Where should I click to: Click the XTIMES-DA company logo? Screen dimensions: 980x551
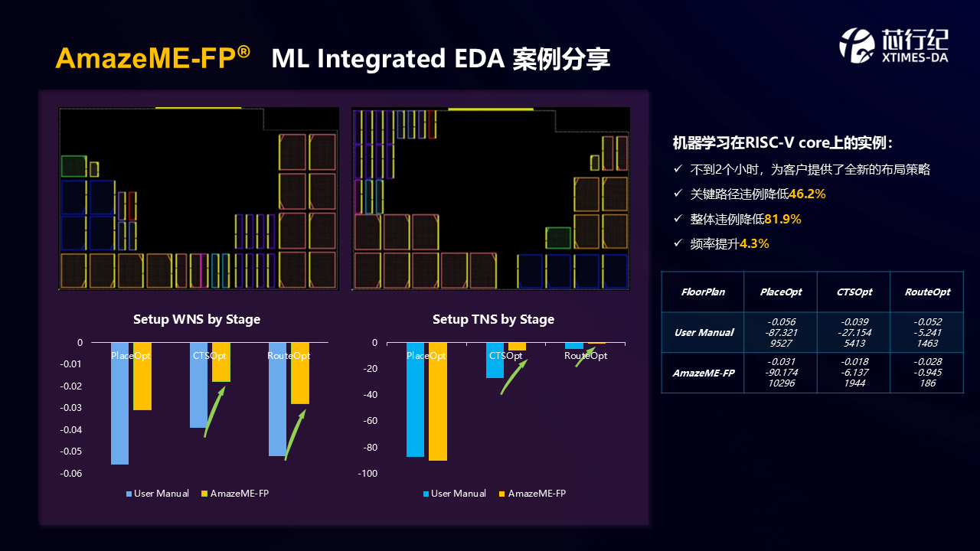(893, 45)
